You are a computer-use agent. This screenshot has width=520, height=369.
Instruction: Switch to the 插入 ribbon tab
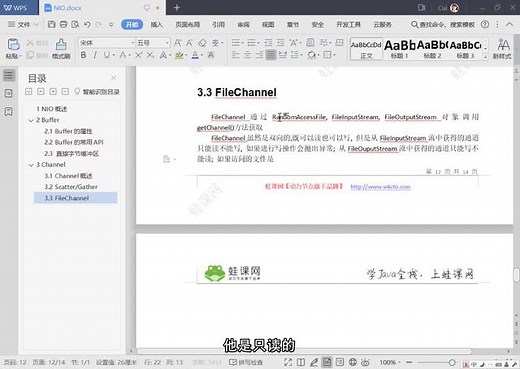pyautogui.click(x=156, y=24)
